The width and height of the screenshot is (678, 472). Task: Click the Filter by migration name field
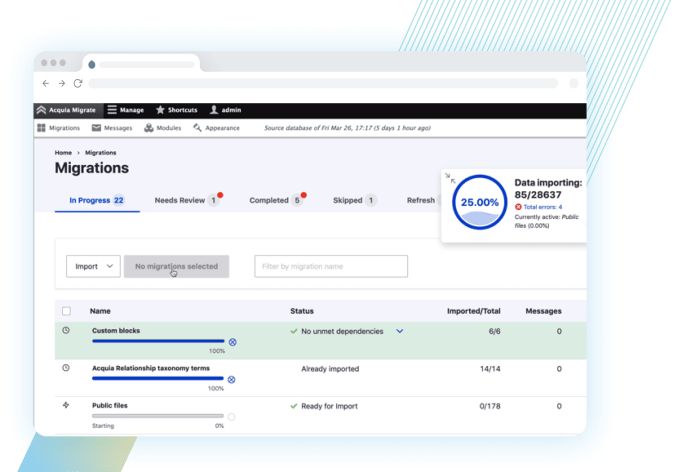click(331, 266)
